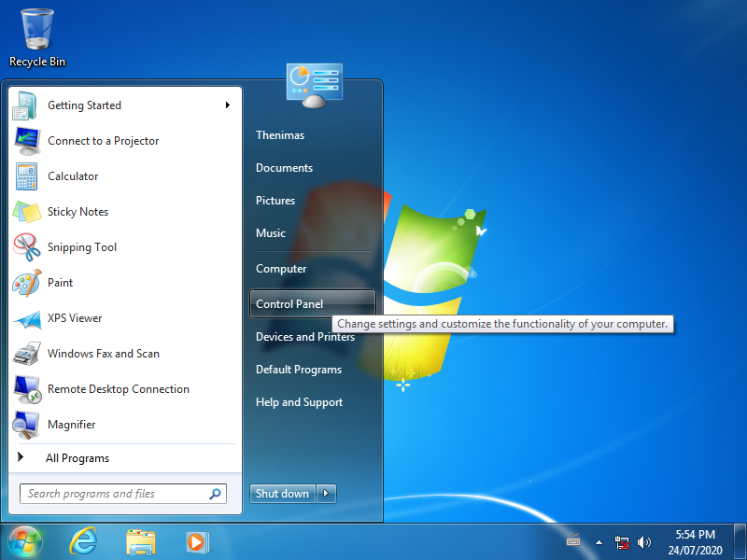747x560 pixels.
Task: Click the Magnifier icon
Action: (x=26, y=425)
